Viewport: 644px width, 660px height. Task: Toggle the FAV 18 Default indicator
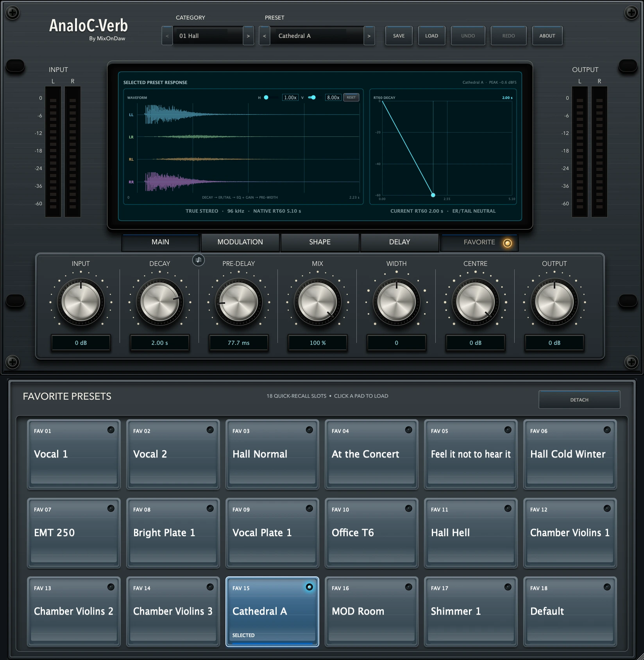click(x=607, y=587)
